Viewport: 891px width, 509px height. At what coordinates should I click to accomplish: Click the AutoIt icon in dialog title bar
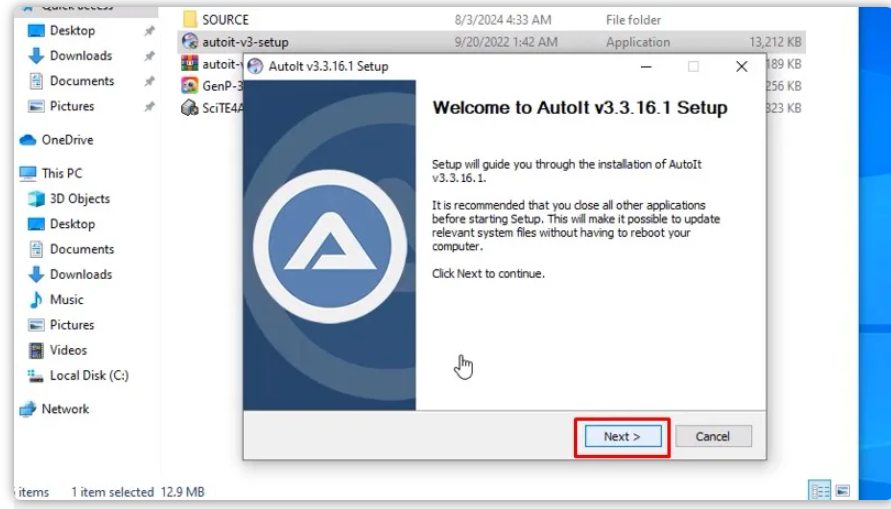[255, 67]
